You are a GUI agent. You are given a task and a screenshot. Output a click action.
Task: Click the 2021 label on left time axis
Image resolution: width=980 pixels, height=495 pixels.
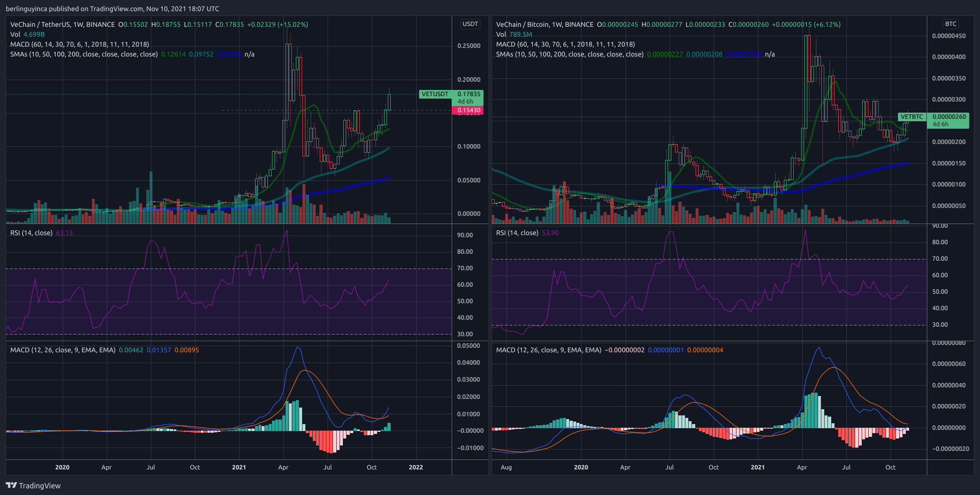pyautogui.click(x=239, y=467)
